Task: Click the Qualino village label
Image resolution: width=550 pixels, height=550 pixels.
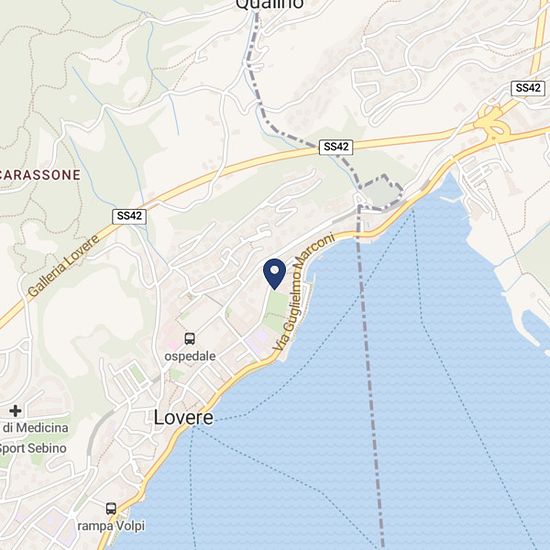Action: pyautogui.click(x=269, y=5)
